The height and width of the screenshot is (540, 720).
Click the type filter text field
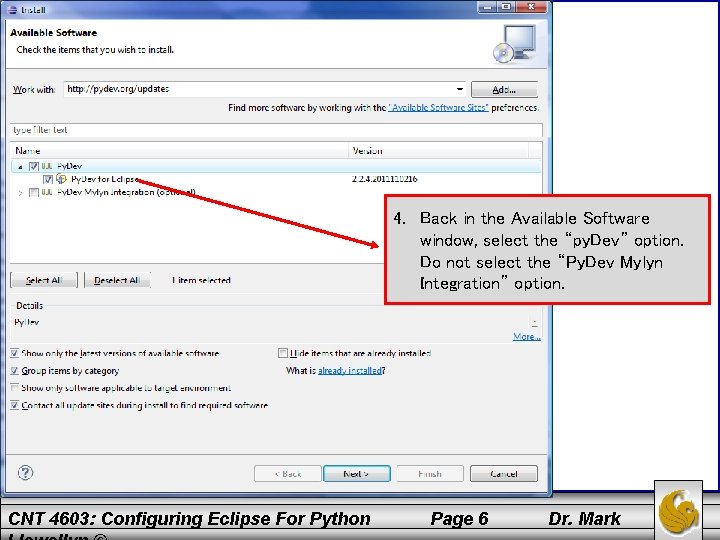[x=276, y=130]
